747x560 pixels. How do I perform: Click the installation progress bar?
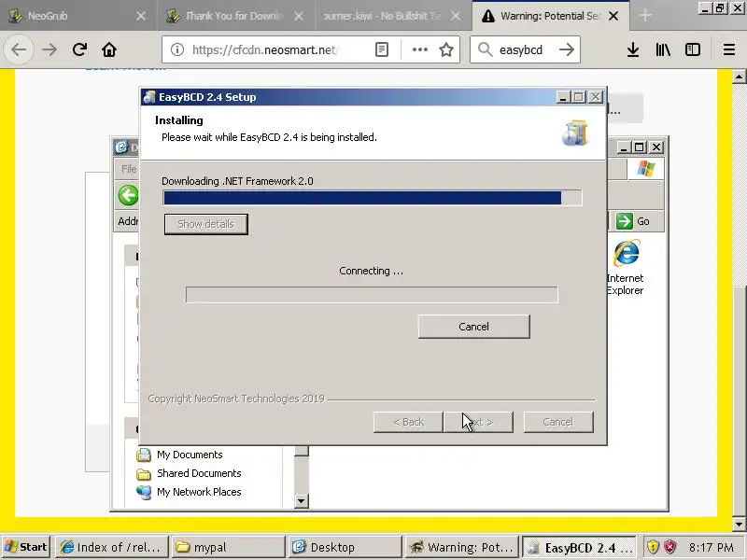point(372,198)
